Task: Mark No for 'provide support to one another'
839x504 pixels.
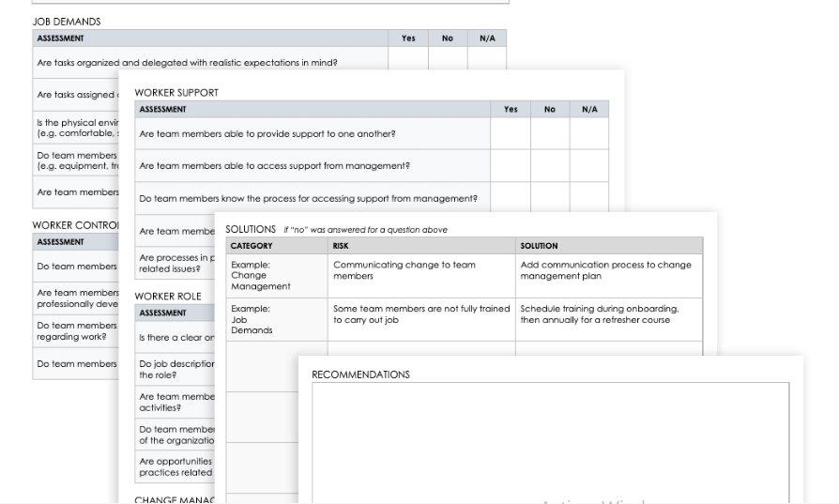Action: coord(550,134)
